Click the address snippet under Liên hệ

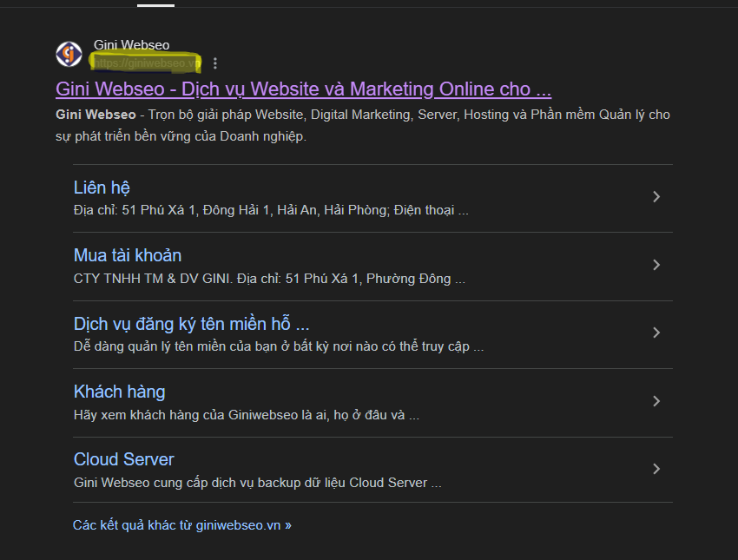(271, 210)
